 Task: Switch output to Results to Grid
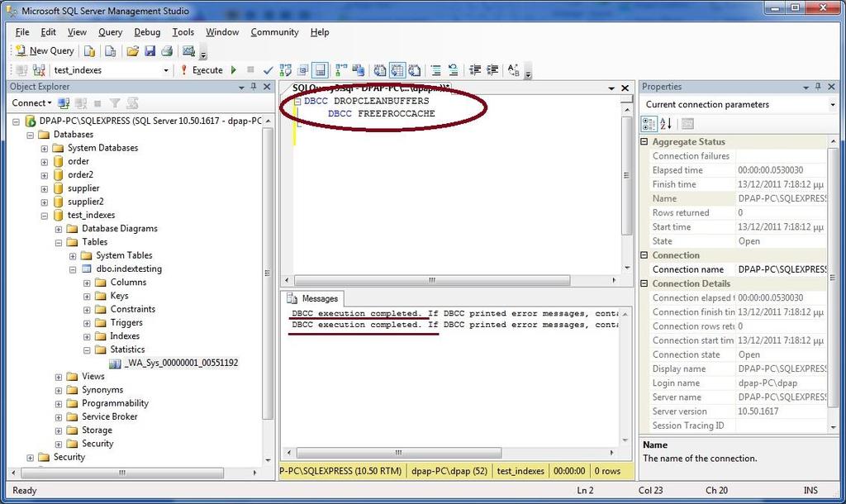[397, 70]
